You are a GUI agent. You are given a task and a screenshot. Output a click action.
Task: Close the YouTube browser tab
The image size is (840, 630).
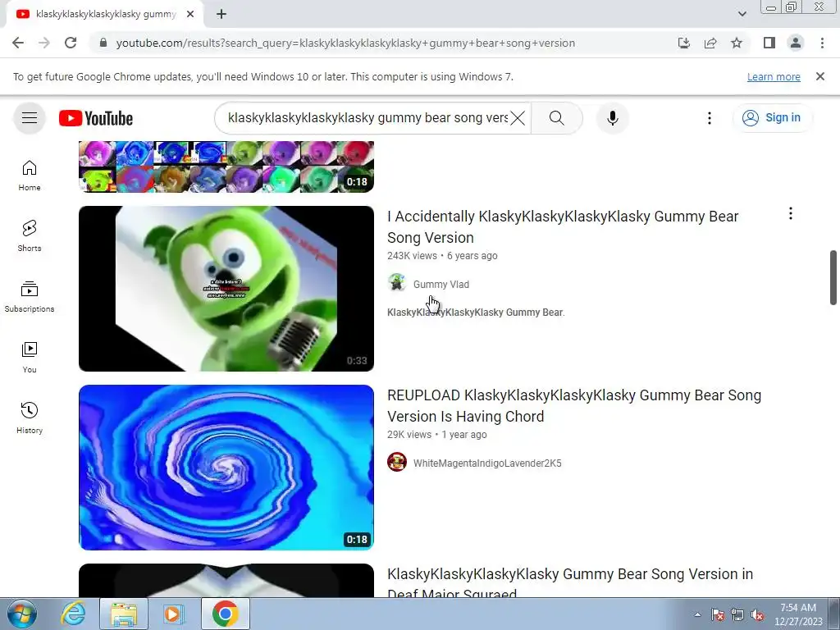click(x=190, y=14)
